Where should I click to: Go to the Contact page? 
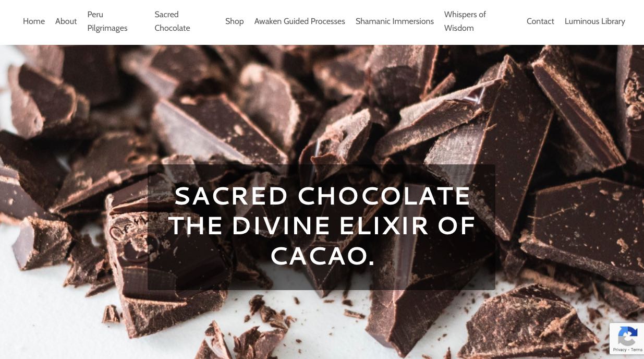tap(540, 21)
